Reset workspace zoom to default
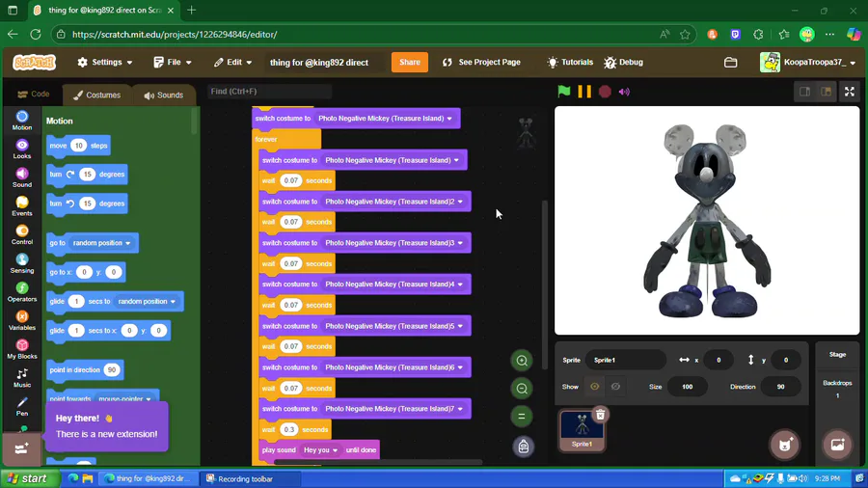The width and height of the screenshot is (868, 488). tap(522, 416)
